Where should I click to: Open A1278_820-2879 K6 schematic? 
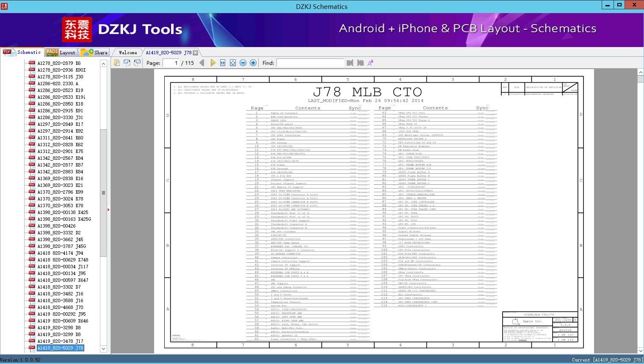coord(59,63)
